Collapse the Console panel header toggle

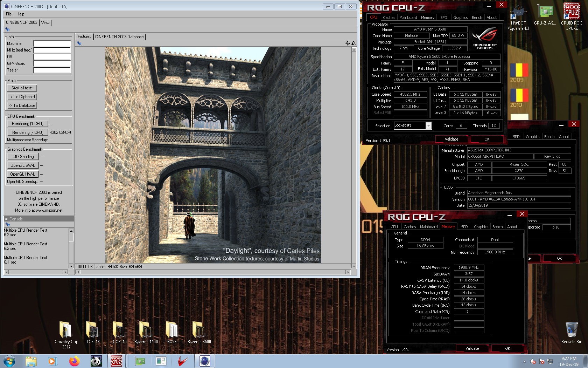pos(6,219)
